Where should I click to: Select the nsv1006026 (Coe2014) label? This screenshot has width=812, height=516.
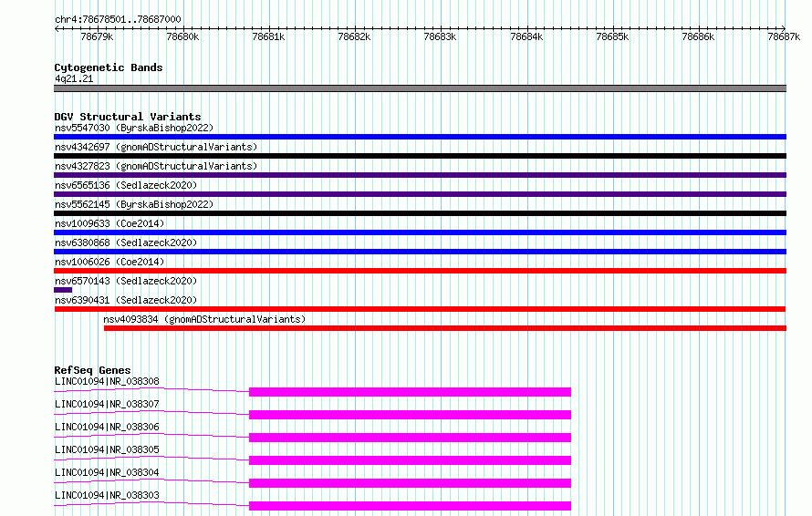109,262
